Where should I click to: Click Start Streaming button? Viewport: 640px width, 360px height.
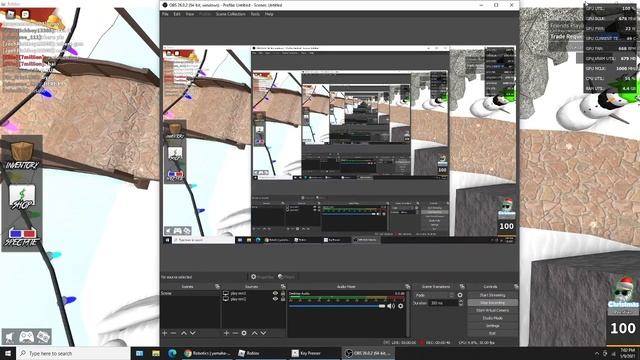[x=493, y=295]
